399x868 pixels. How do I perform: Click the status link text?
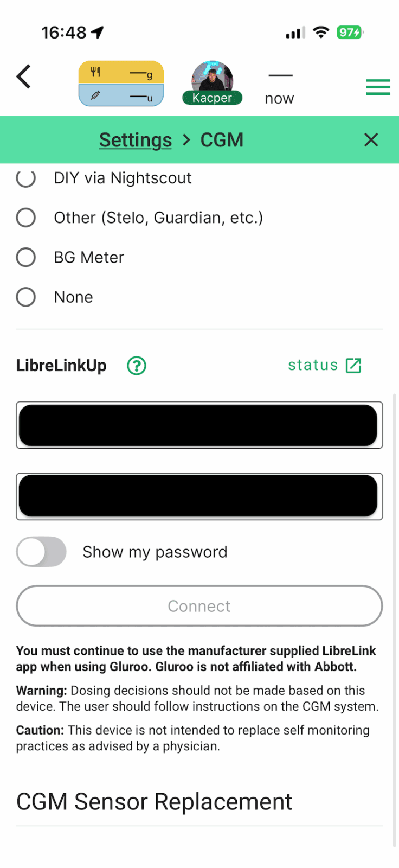click(x=313, y=365)
